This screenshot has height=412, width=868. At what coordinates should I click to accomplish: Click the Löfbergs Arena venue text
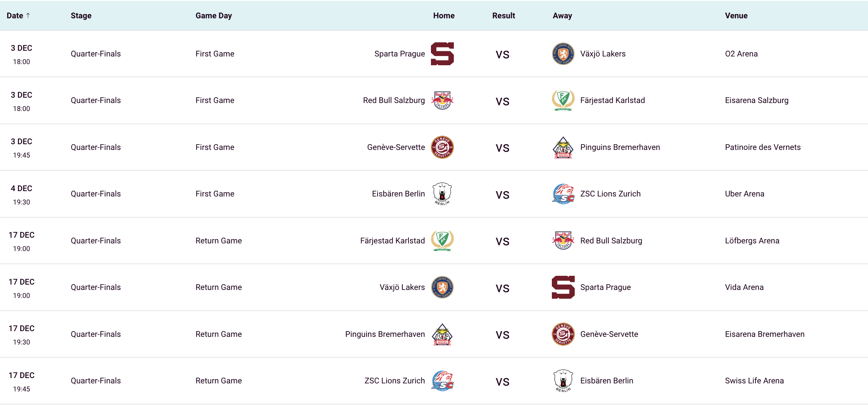click(x=752, y=241)
